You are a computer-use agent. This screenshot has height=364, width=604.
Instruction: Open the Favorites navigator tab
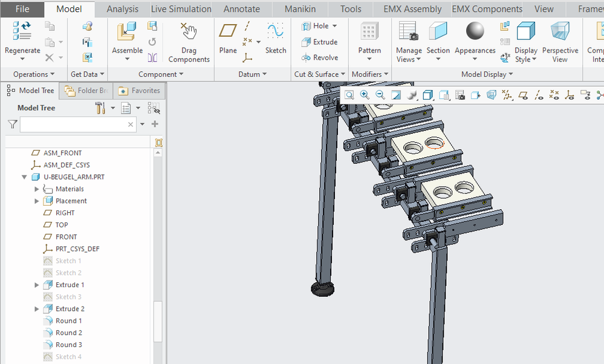(x=139, y=91)
